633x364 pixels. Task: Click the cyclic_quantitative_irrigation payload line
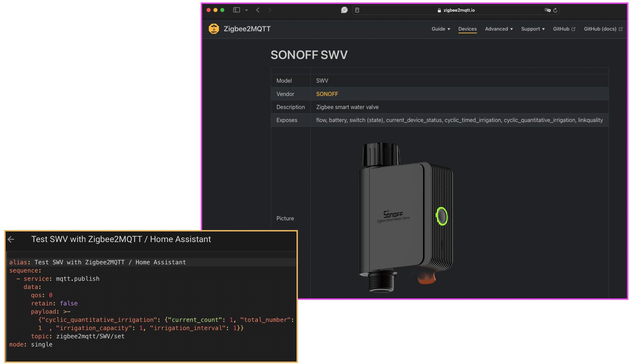166,320
